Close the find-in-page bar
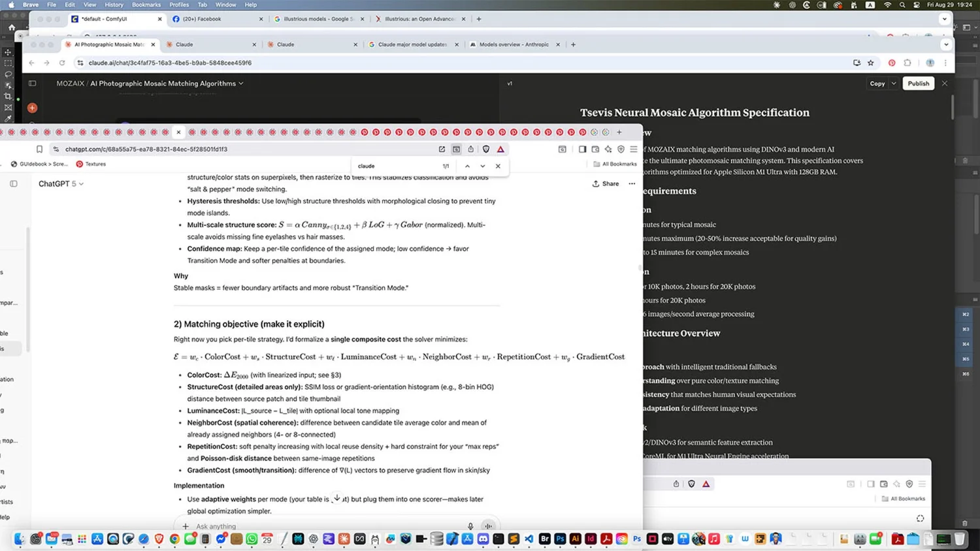This screenshot has height=551, width=980. [498, 166]
